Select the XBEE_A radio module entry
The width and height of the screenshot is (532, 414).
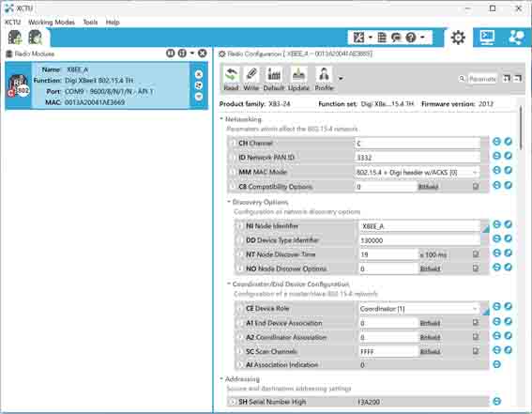pos(107,85)
